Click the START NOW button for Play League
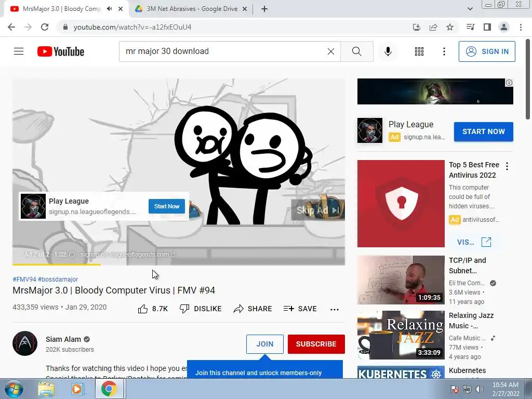The height and width of the screenshot is (399, 532). (x=484, y=131)
